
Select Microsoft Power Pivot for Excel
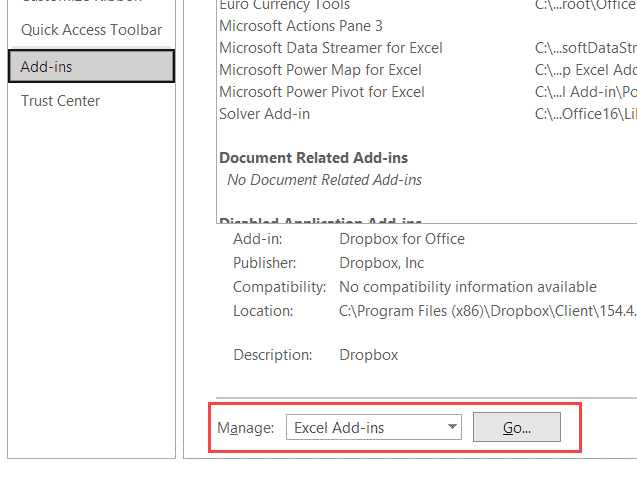(x=322, y=92)
